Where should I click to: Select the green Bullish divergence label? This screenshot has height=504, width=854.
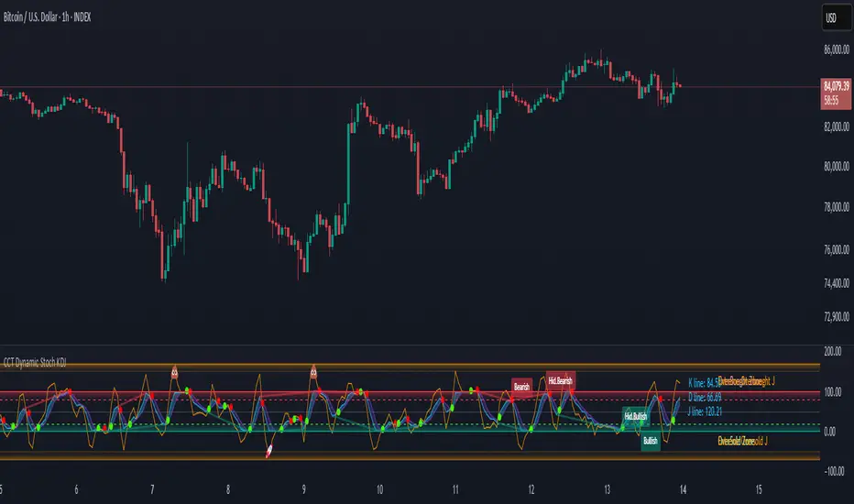(x=651, y=441)
